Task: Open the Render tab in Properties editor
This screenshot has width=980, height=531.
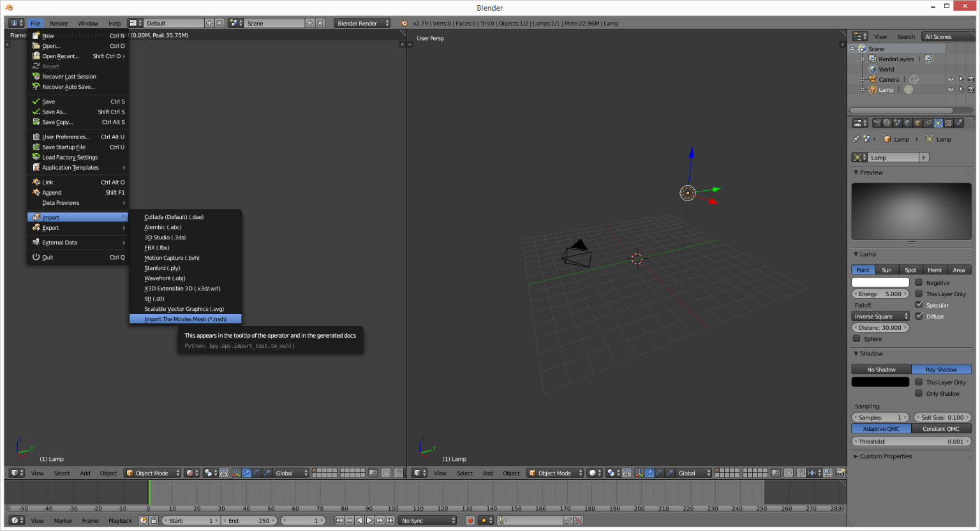Action: [877, 123]
